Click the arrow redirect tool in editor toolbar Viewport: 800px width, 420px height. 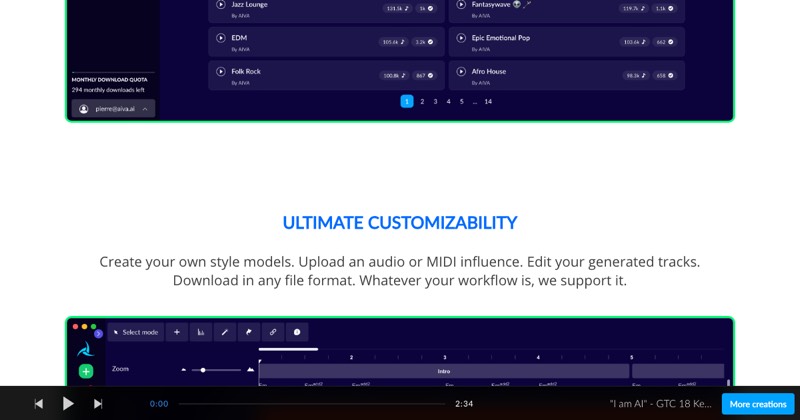[x=248, y=332]
